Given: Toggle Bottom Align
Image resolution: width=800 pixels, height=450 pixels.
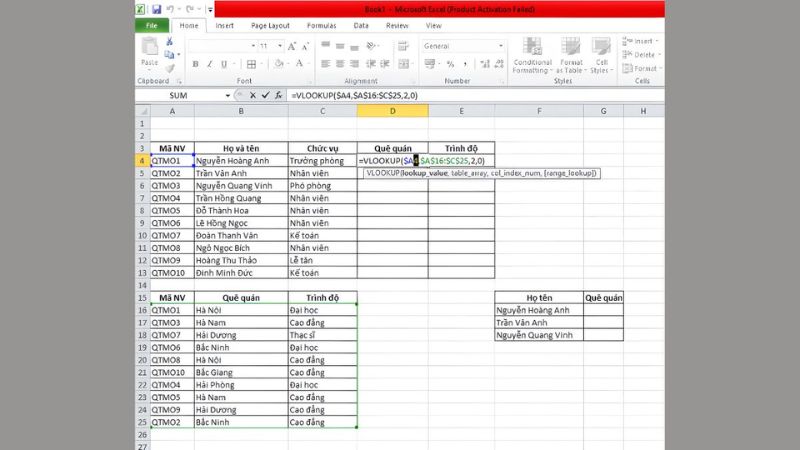Looking at the screenshot, I should coord(354,46).
